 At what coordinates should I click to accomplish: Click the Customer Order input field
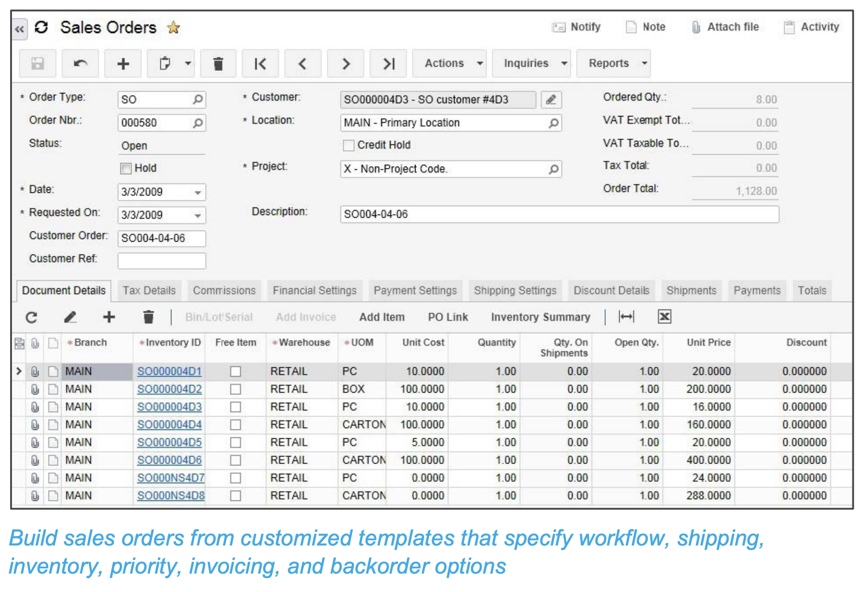point(162,238)
